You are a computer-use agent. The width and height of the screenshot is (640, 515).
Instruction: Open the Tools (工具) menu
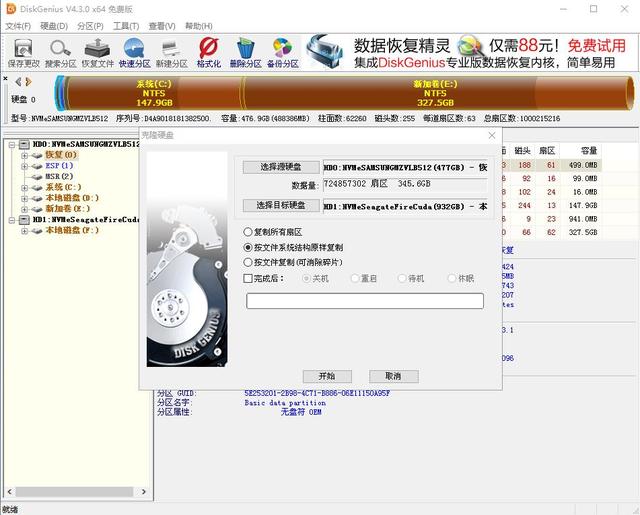tap(126, 26)
